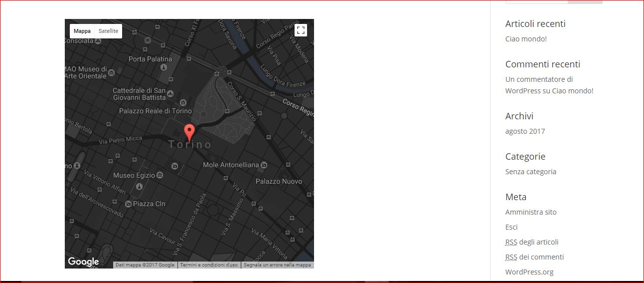This screenshot has height=283, width=644.
Task: Click the Via Pietro Micca street label
Action: 120,140
